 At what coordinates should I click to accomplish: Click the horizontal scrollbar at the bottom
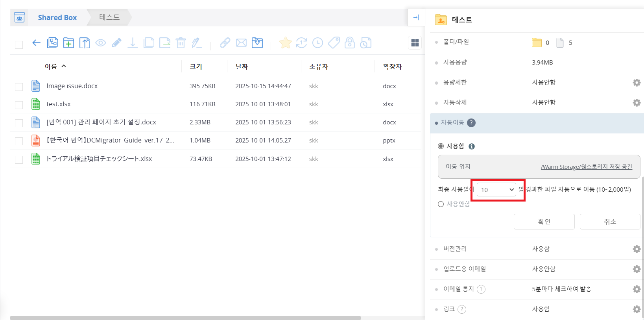(x=185, y=318)
